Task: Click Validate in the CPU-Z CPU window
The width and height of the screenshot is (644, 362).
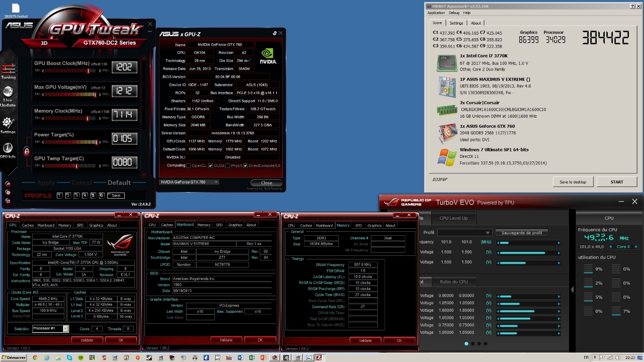Action: click(87, 340)
